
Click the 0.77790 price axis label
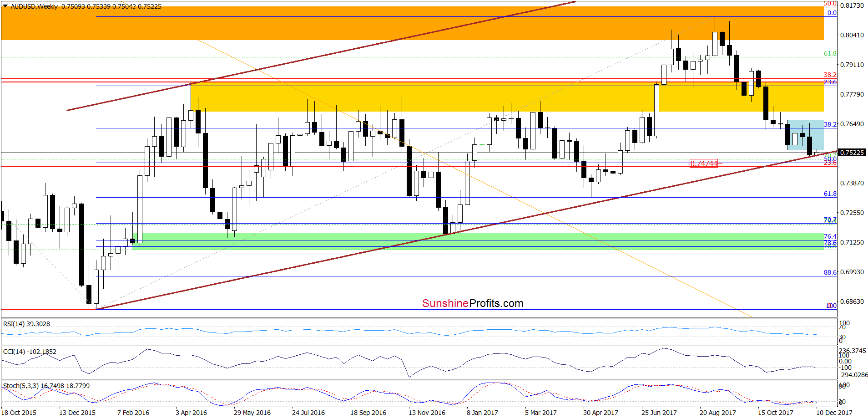pyautogui.click(x=852, y=94)
